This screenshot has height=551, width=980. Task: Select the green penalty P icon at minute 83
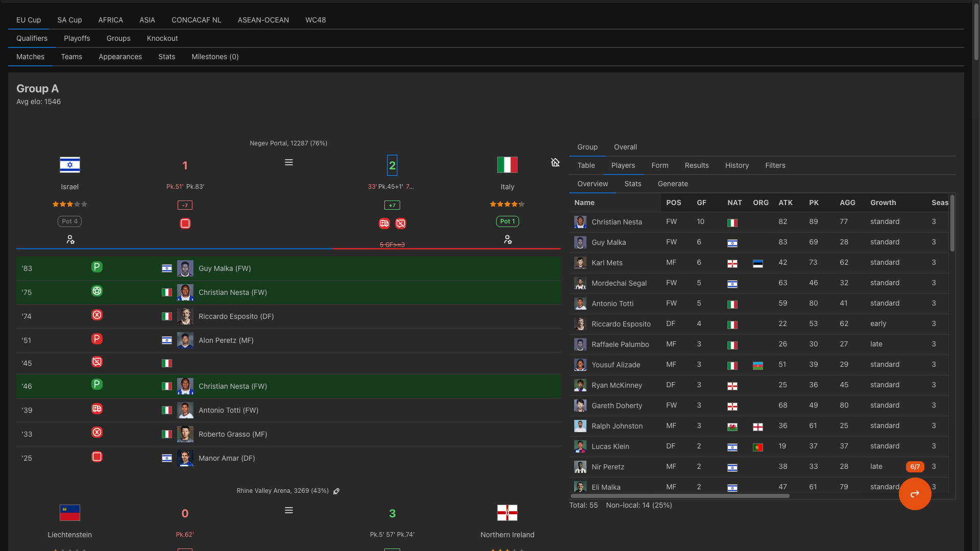pos(97,266)
